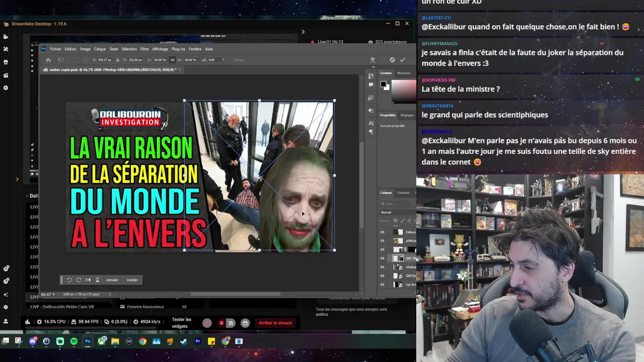Click the 66.67 % zoom level field
This screenshot has width=644, height=362.
pos(47,294)
